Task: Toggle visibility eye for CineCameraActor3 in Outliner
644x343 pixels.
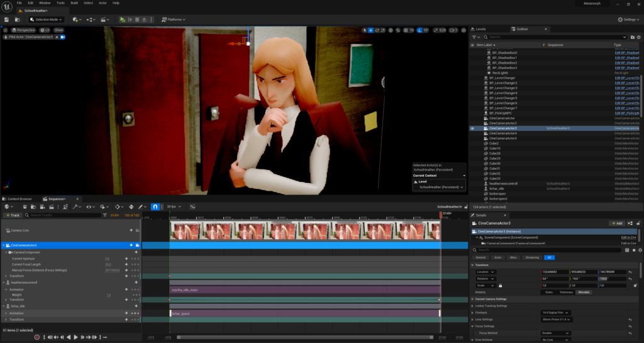Action: pos(472,128)
